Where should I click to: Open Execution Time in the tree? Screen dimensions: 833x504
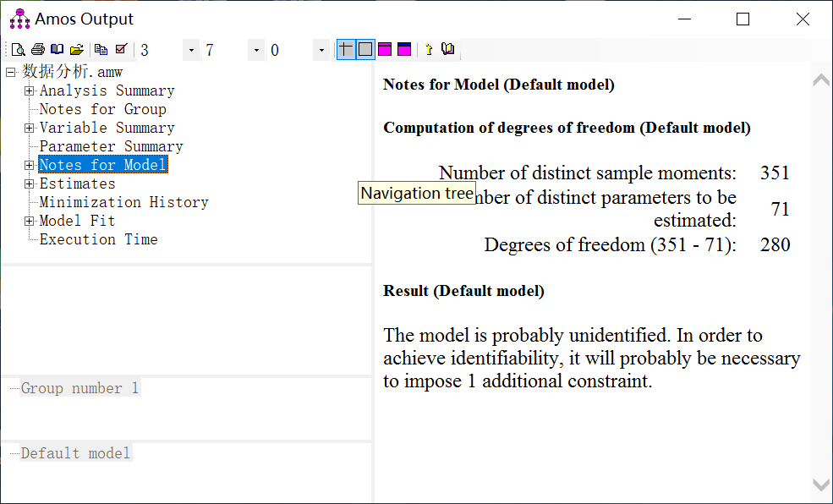(x=98, y=239)
